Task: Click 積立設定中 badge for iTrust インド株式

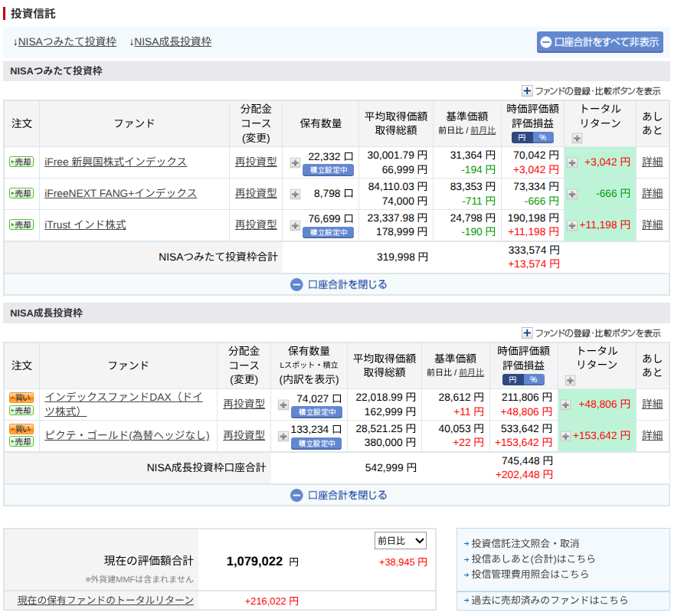Action: [329, 232]
